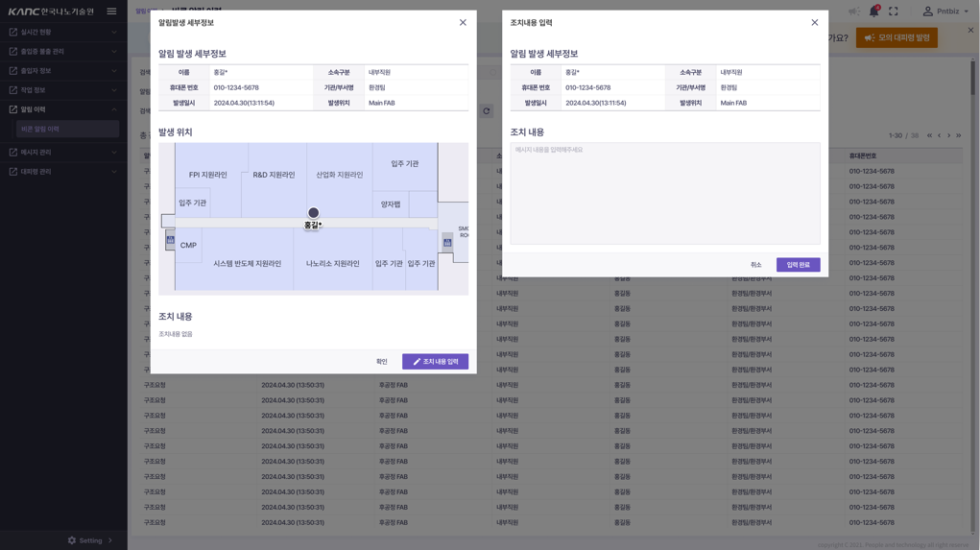The width and height of the screenshot is (980, 550).
Task: Expand the 실시간 현황 sidebar menu
Action: point(63,32)
